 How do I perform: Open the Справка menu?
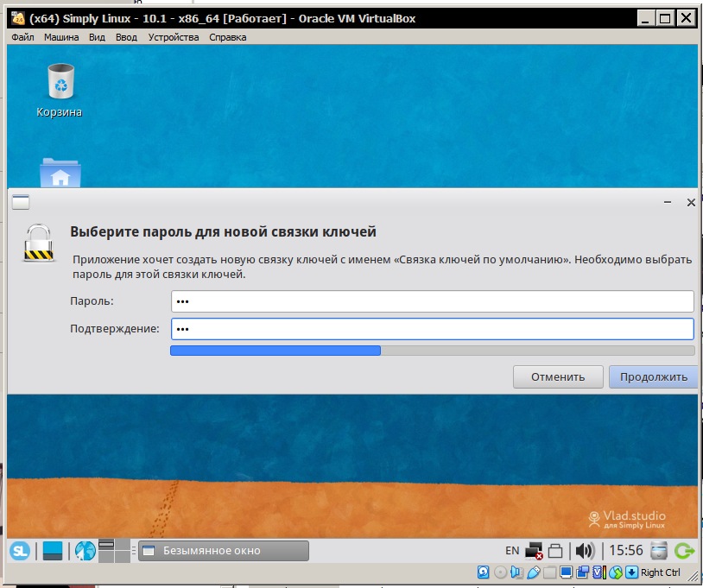point(228,37)
